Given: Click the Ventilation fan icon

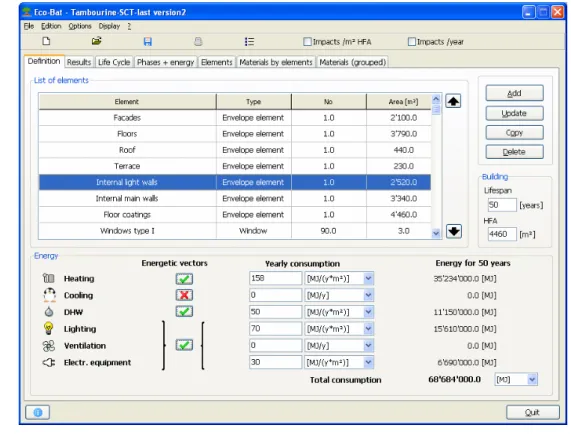Looking at the screenshot, I should click(x=49, y=346).
